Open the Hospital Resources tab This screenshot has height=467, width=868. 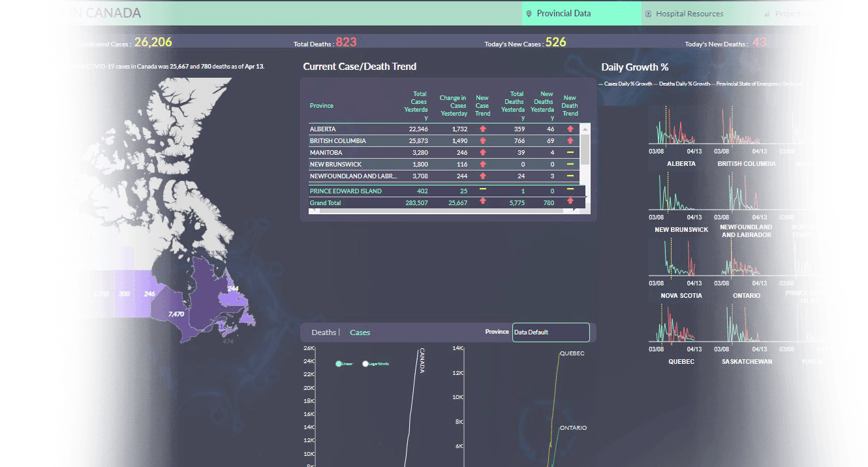(689, 14)
